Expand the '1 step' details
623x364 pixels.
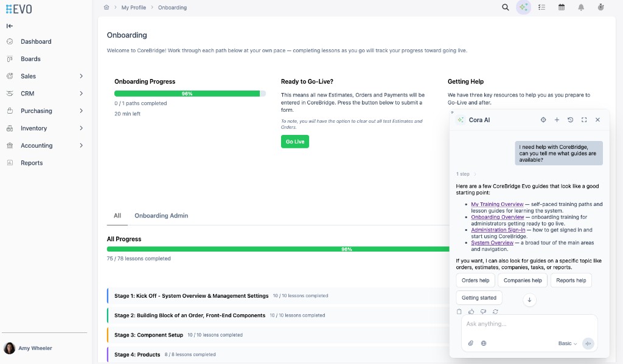pos(466,174)
